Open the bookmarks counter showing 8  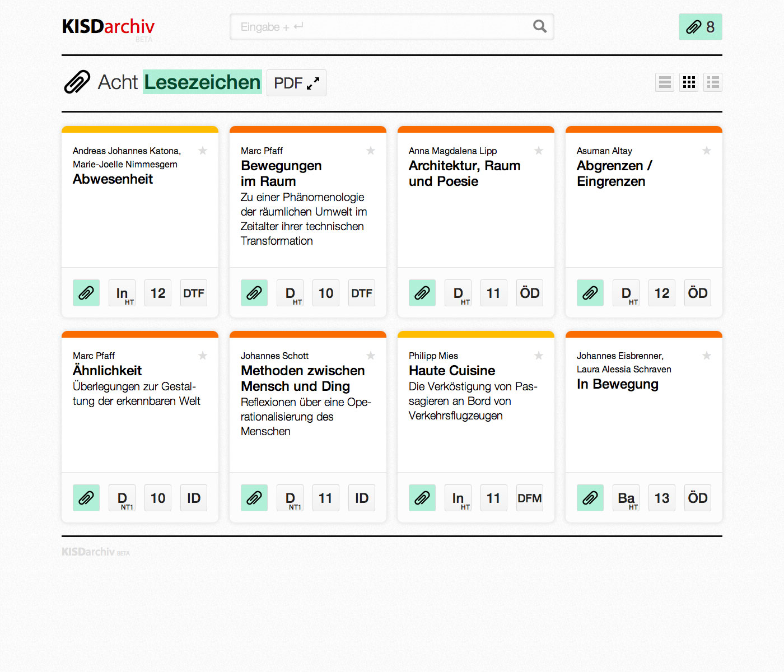click(x=700, y=27)
